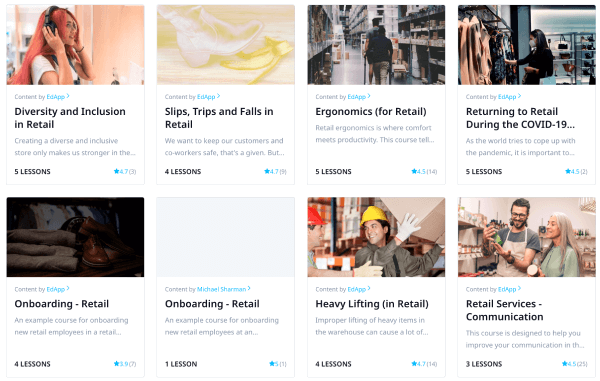Click the chevron after EdApp on Ergonomics card

pyautogui.click(x=369, y=96)
